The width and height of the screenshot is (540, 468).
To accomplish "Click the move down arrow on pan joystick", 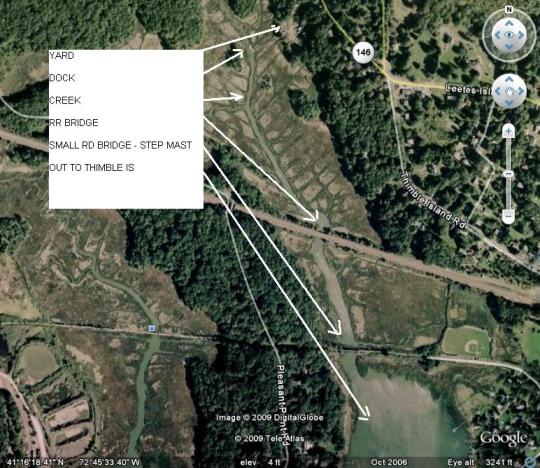I will click(x=509, y=103).
